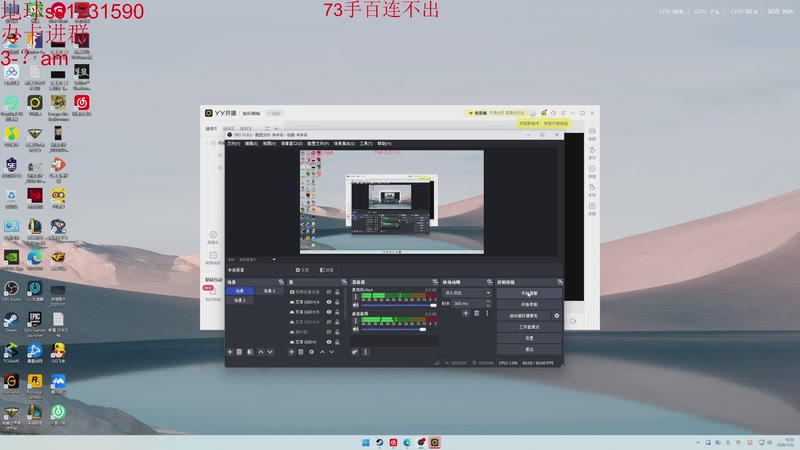Pop out the Sources dock icon
Image resolution: width=800 pixels, height=450 pixels.
pyautogui.click(x=344, y=282)
